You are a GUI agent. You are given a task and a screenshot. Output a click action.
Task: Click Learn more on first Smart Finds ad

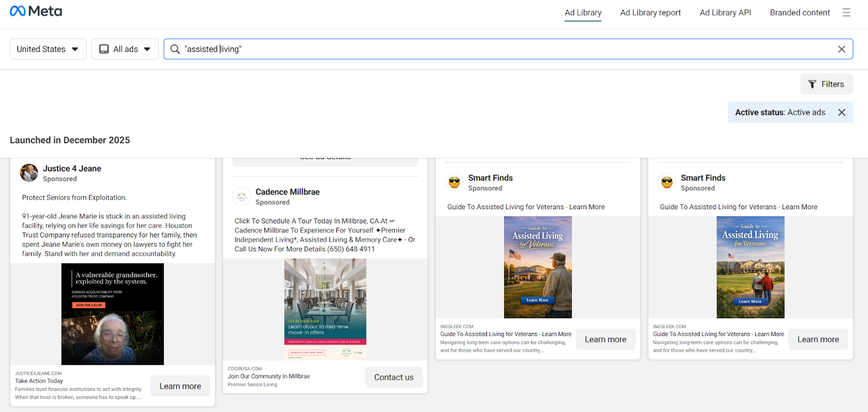[605, 339]
